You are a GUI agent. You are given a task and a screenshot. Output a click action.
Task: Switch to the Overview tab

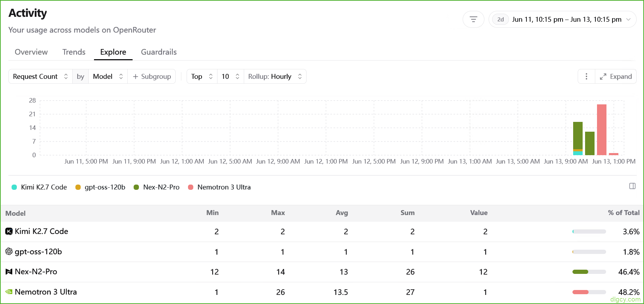click(31, 52)
